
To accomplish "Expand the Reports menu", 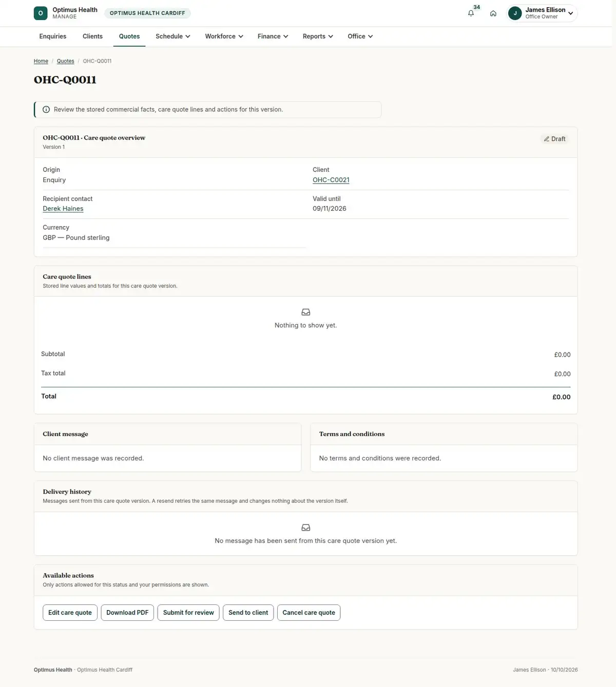I will pos(318,36).
